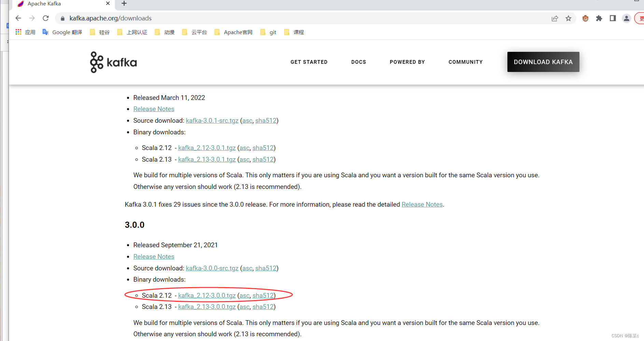Reload the Kafka downloads page

coord(46,18)
